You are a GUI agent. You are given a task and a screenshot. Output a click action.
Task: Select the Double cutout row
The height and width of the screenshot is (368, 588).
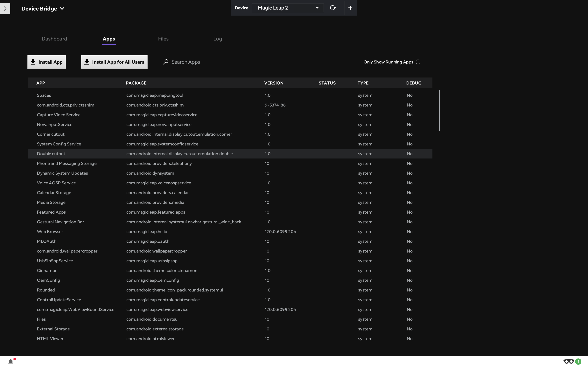pyautogui.click(x=230, y=154)
